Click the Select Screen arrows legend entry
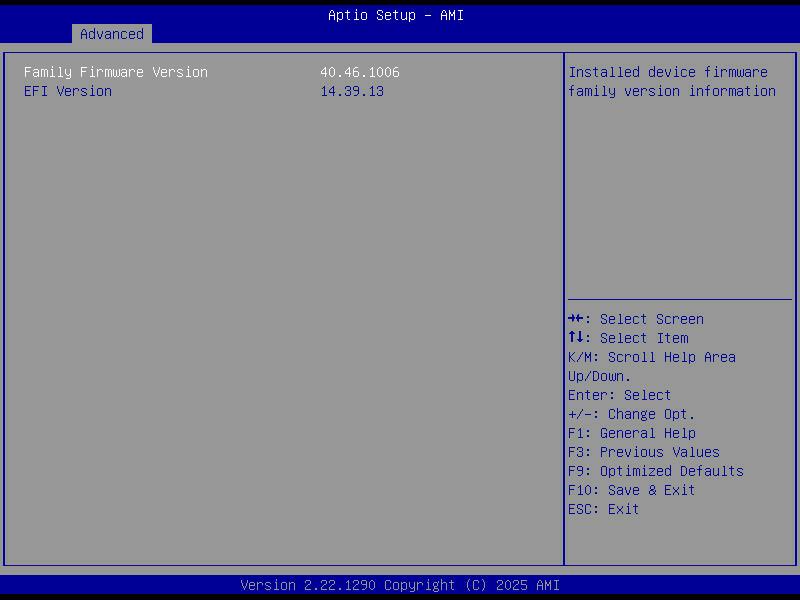The image size is (800, 600). coord(637,319)
